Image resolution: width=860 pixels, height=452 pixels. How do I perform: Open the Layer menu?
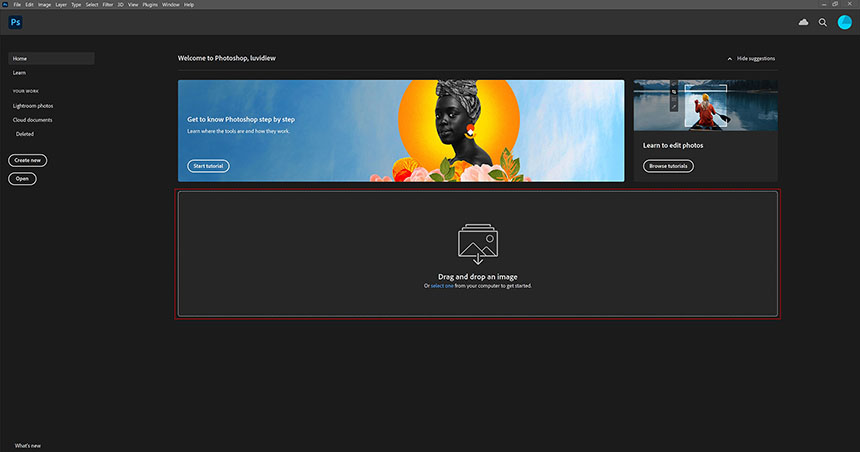click(x=61, y=4)
